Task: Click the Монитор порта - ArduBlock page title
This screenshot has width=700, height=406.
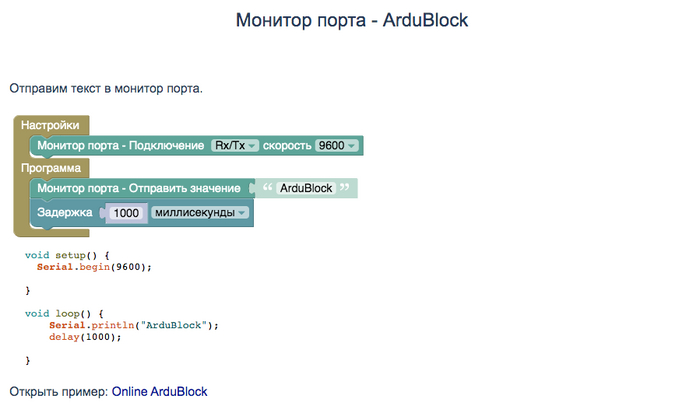Action: coord(352,20)
